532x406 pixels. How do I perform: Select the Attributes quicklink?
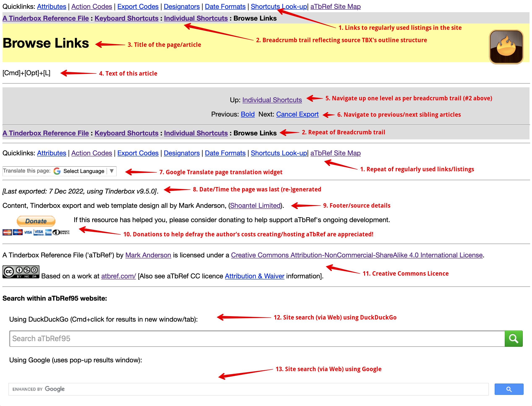[x=51, y=6]
